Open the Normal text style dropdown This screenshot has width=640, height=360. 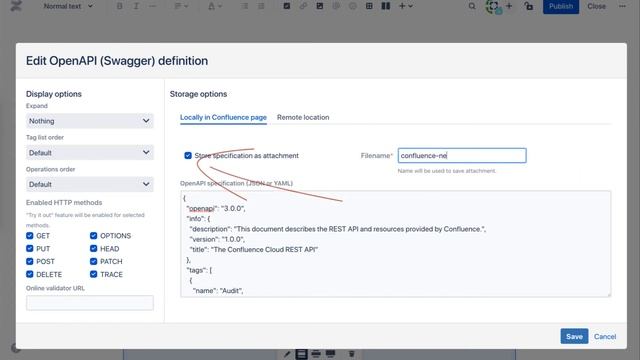click(68, 6)
